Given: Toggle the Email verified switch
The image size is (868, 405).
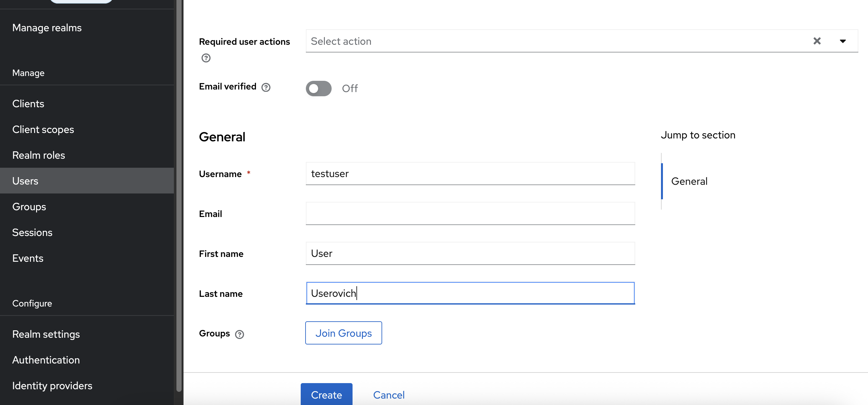Looking at the screenshot, I should coord(318,88).
